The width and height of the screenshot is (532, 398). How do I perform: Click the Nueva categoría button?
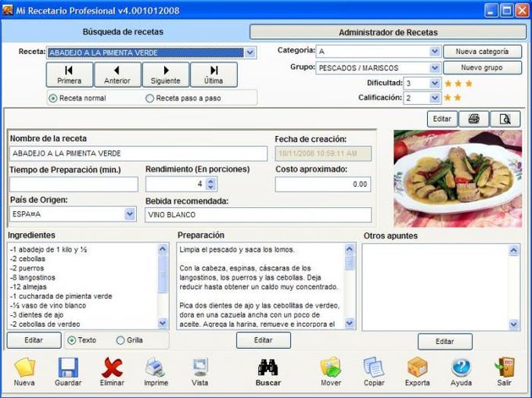tap(482, 52)
